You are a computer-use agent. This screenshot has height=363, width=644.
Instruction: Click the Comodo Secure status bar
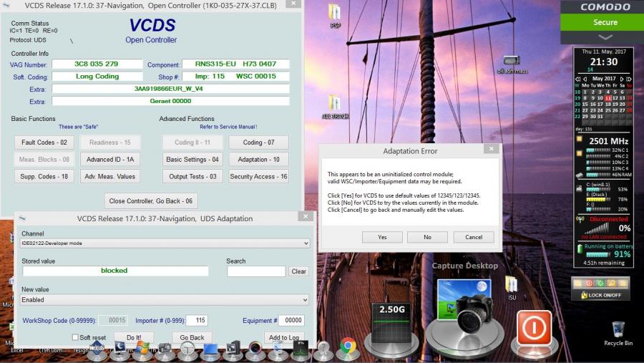(602, 22)
